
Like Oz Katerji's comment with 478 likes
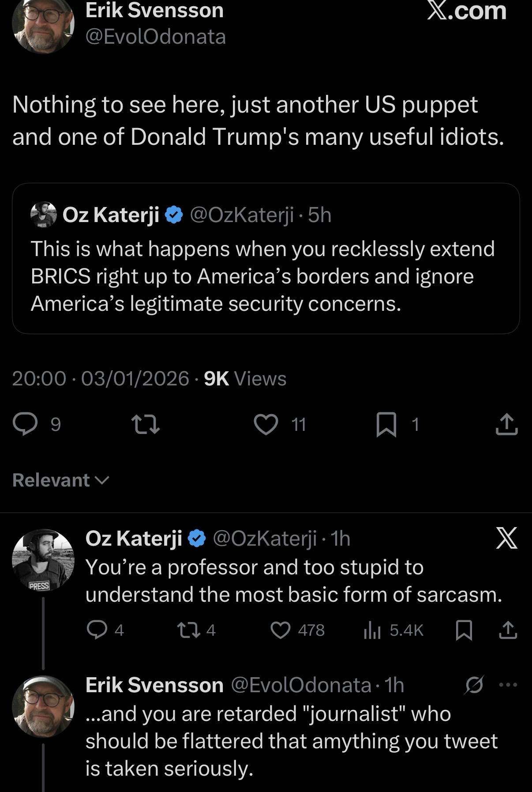click(x=281, y=630)
